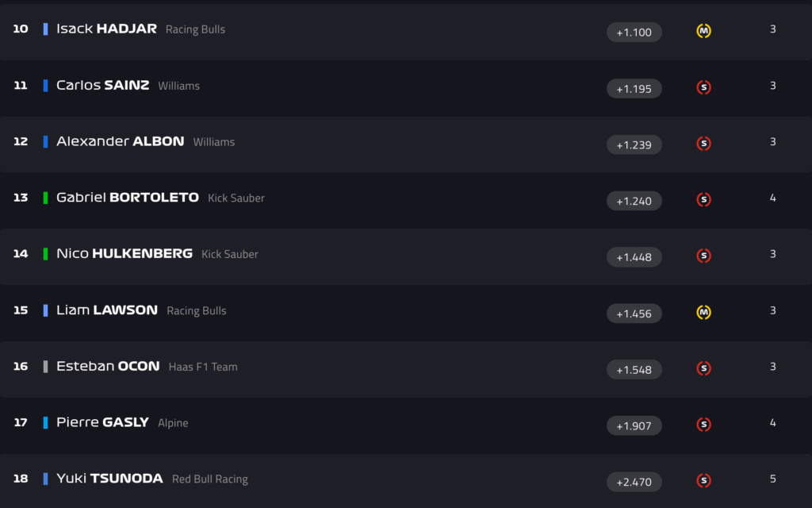This screenshot has height=508, width=812.
Task: Open Carlos Sainz driver name
Action: pyautogui.click(x=102, y=86)
